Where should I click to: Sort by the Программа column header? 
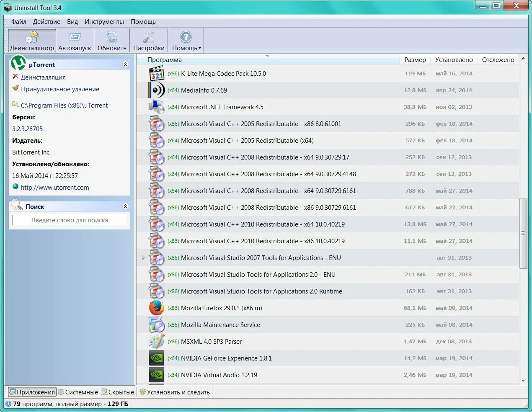click(x=268, y=60)
